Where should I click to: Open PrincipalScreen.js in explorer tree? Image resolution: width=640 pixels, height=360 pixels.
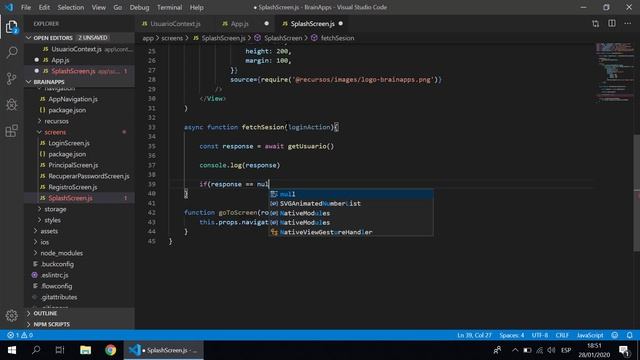pos(73,165)
